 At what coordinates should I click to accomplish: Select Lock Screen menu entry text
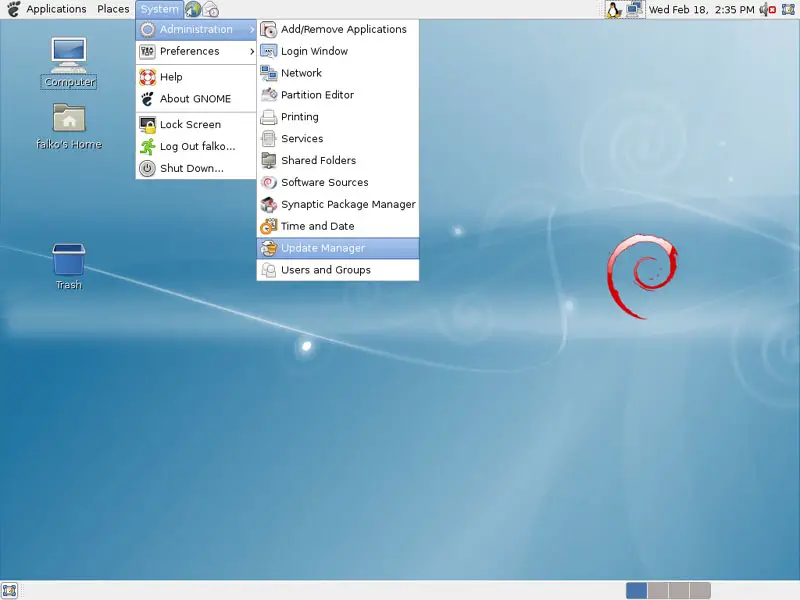tap(190, 124)
